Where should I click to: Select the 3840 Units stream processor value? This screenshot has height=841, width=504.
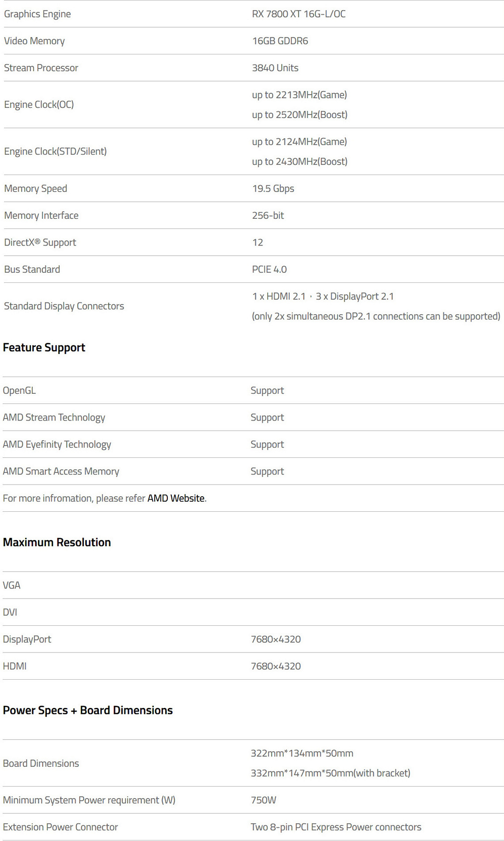[275, 68]
